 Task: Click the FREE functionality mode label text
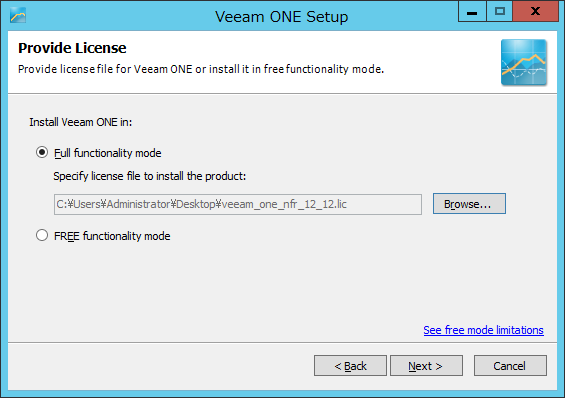click(112, 236)
